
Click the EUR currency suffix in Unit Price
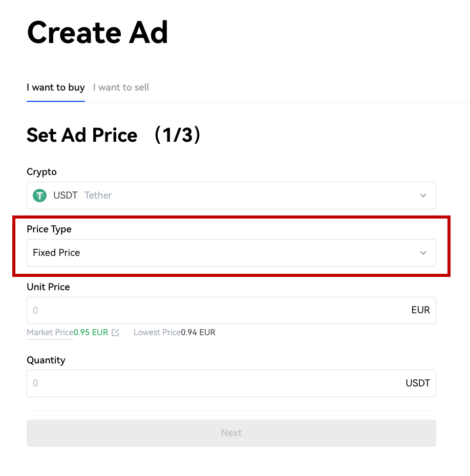(420, 310)
